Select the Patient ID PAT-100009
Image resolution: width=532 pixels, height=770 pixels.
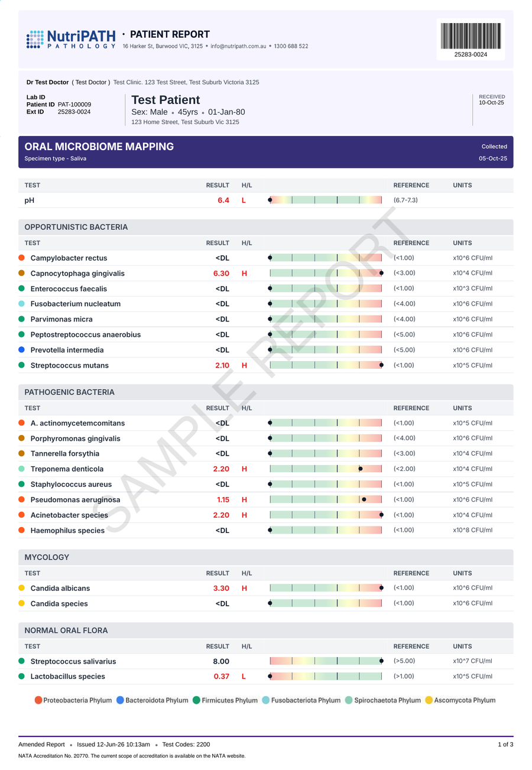click(x=74, y=104)
